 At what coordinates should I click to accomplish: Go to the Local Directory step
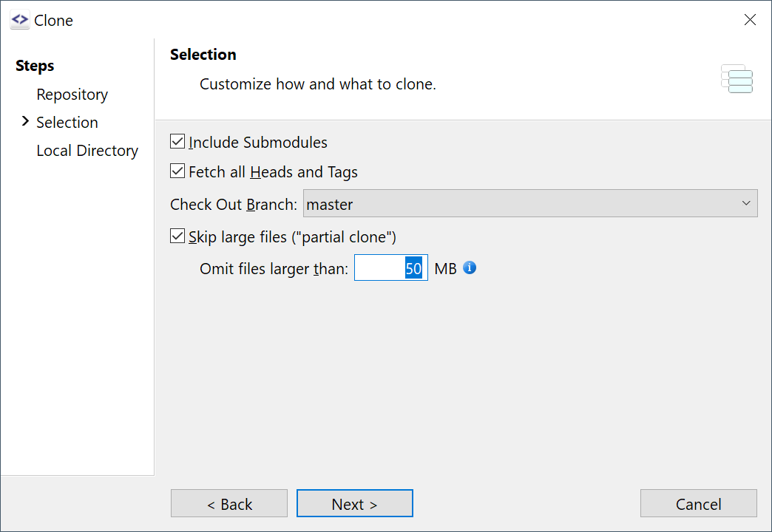point(87,151)
